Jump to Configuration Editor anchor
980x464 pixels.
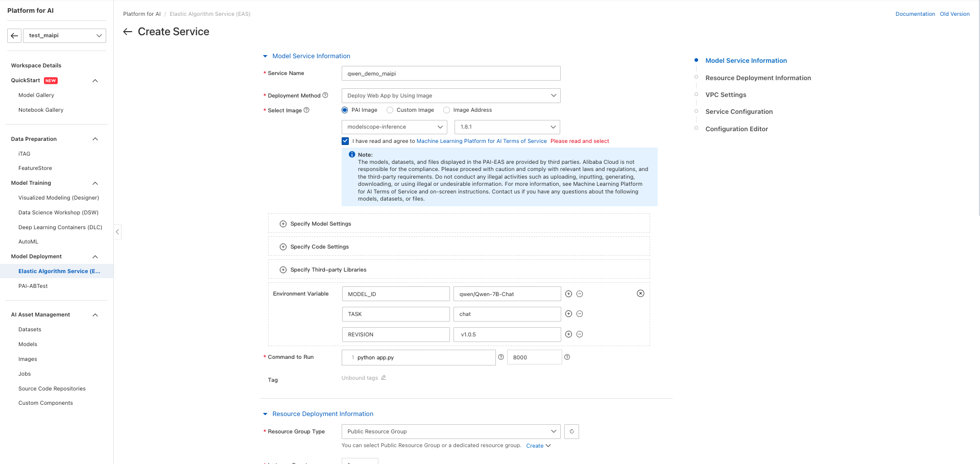(x=736, y=129)
